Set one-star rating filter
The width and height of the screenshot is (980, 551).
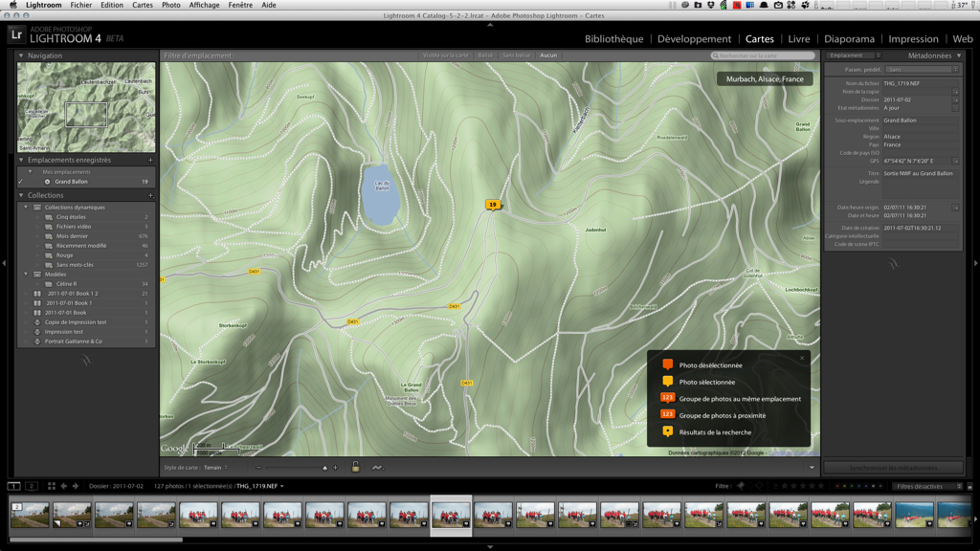(785, 486)
